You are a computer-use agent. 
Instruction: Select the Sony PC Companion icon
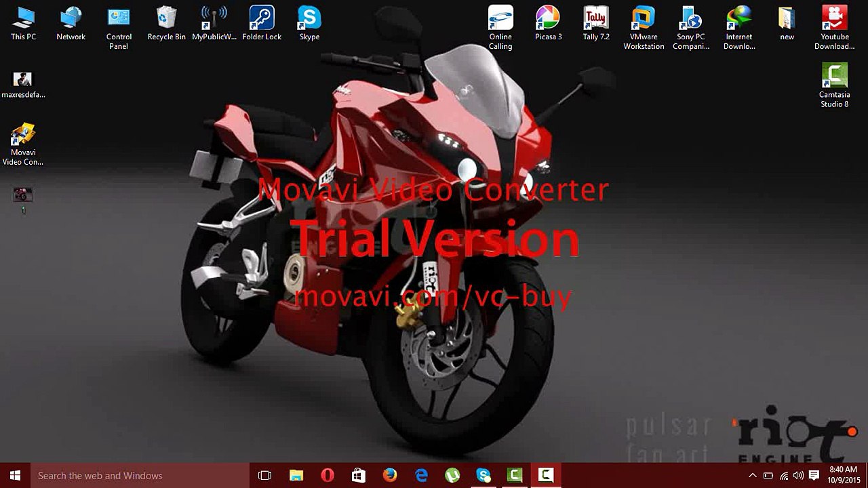(691, 28)
